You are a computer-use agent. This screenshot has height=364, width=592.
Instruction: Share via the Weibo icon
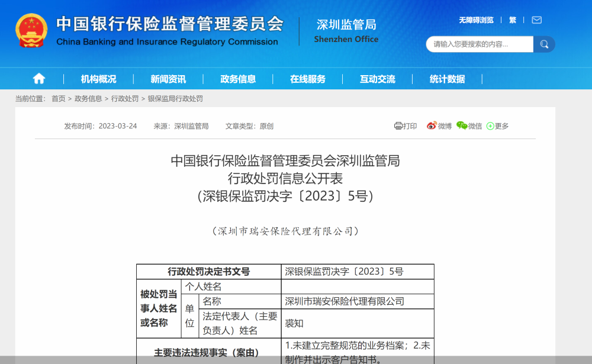point(432,125)
